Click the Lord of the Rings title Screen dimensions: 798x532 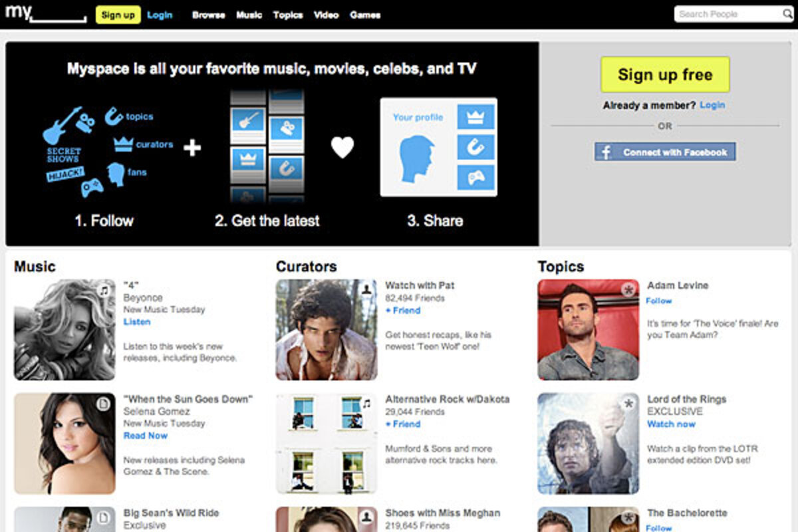687,399
